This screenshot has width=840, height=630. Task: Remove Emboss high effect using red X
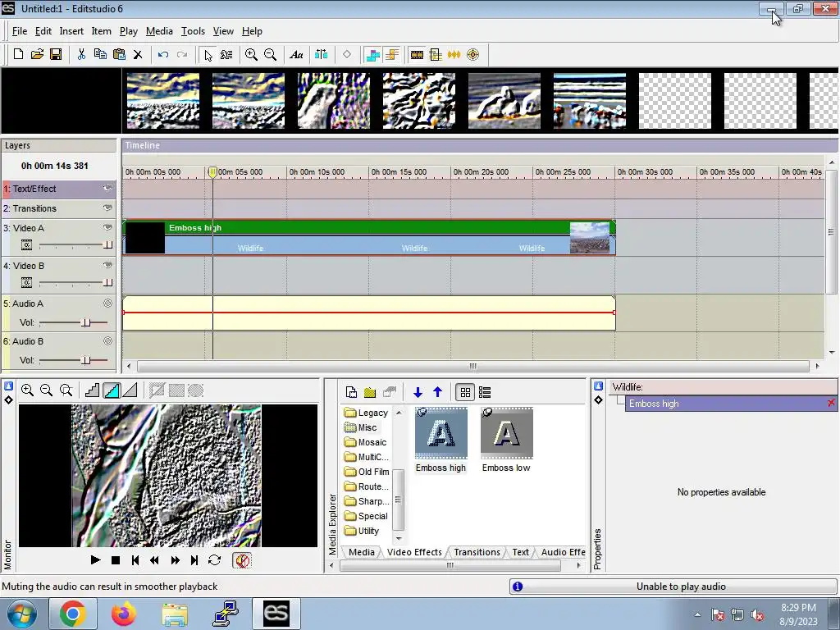(x=831, y=404)
